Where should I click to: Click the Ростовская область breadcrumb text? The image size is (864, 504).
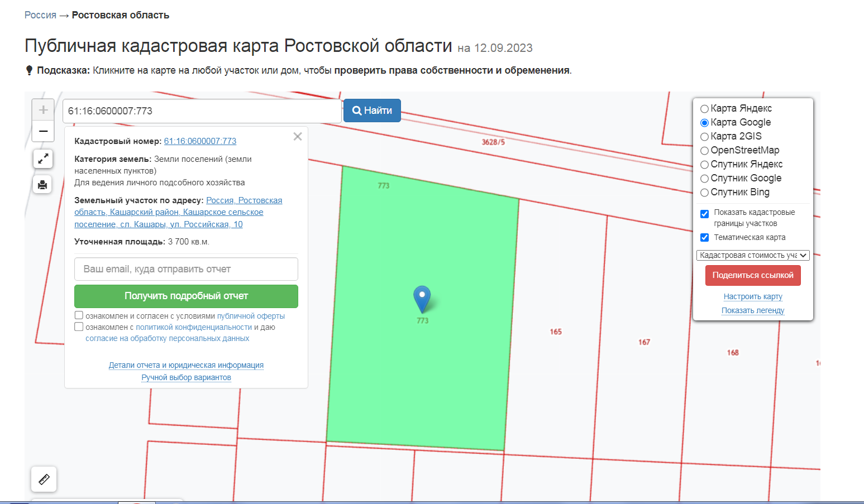pos(121,15)
